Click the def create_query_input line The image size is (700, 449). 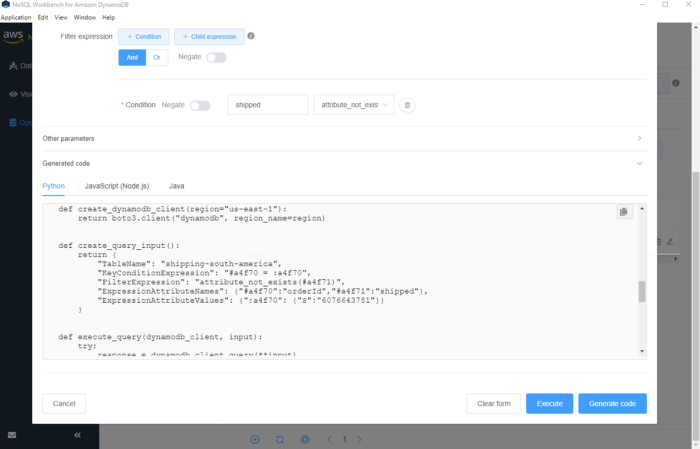(119, 246)
